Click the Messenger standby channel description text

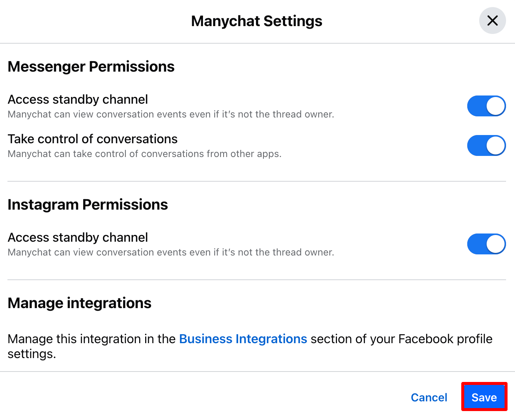coord(171,115)
